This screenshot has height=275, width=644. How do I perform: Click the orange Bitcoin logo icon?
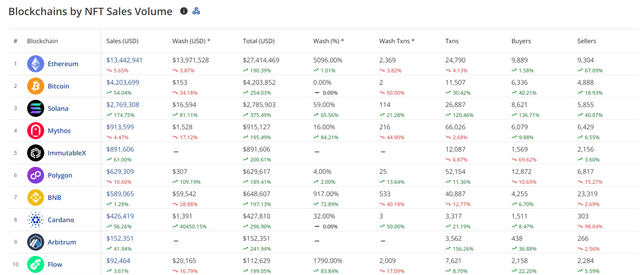pos(36,86)
